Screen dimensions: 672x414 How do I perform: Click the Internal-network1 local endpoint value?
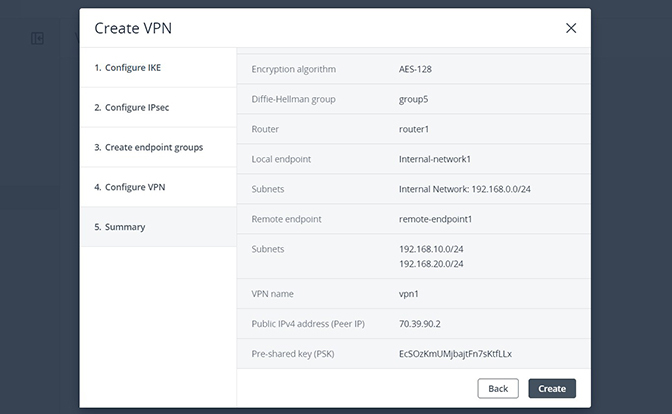tap(435, 159)
